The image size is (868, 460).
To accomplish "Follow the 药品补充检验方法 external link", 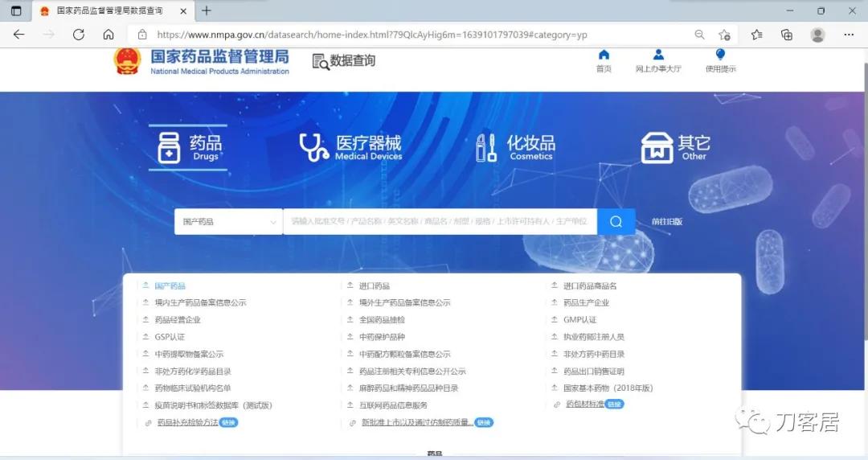I will (x=187, y=422).
